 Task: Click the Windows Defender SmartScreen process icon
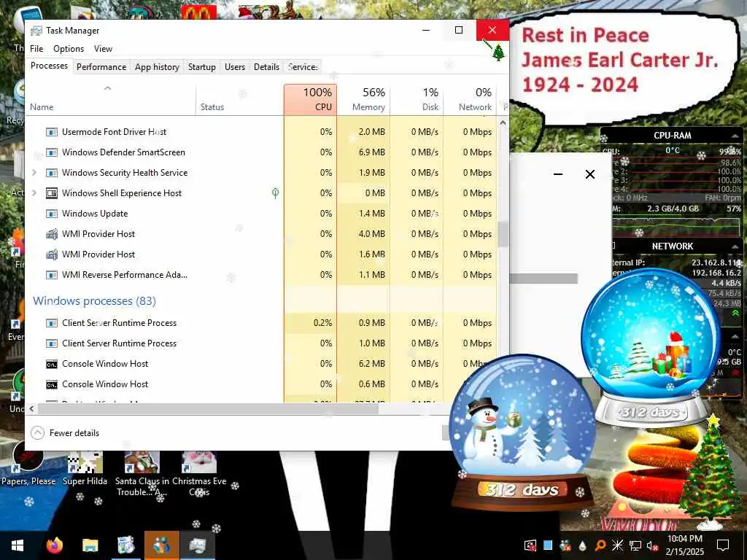pyautogui.click(x=52, y=152)
